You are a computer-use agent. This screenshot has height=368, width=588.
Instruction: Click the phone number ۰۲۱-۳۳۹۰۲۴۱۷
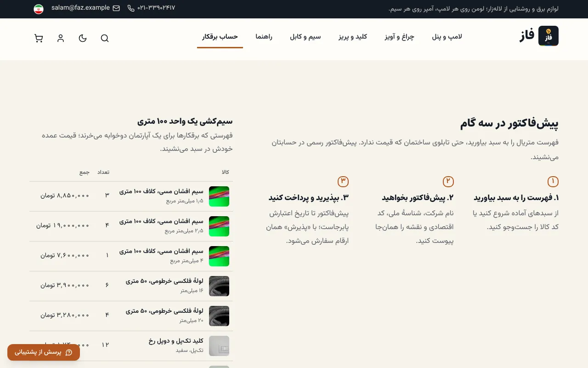151,8
